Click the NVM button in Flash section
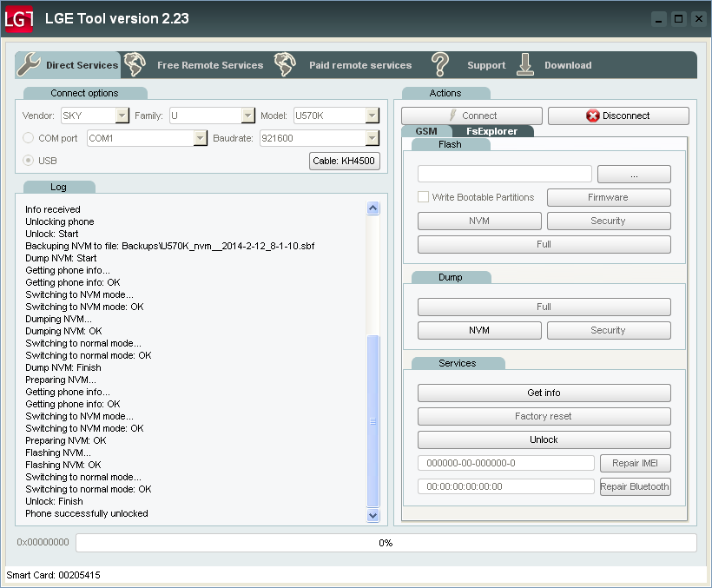 [479, 221]
